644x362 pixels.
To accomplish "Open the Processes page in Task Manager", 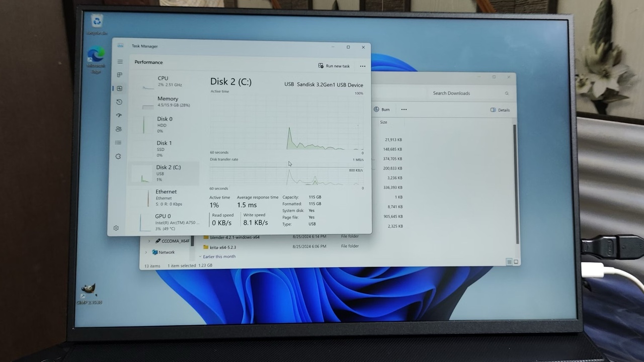I will click(x=120, y=75).
